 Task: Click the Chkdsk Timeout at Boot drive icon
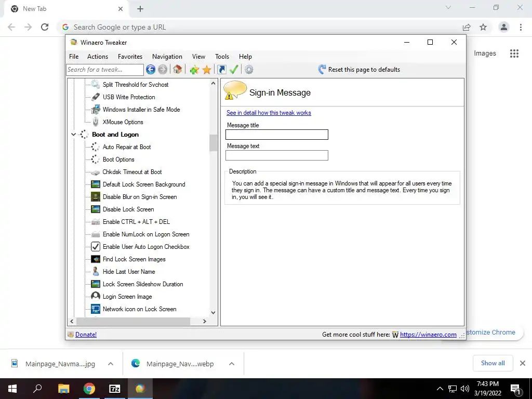pyautogui.click(x=96, y=172)
